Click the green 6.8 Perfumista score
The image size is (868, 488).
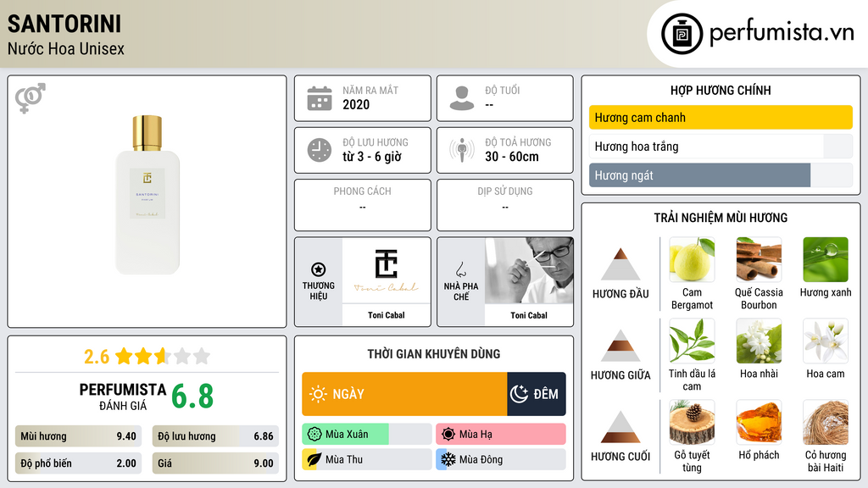point(192,396)
